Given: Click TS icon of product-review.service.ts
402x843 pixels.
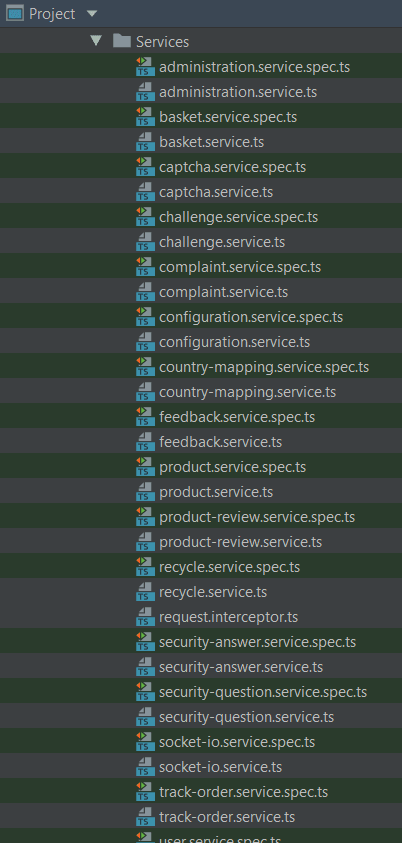Looking at the screenshot, I should click(x=143, y=542).
